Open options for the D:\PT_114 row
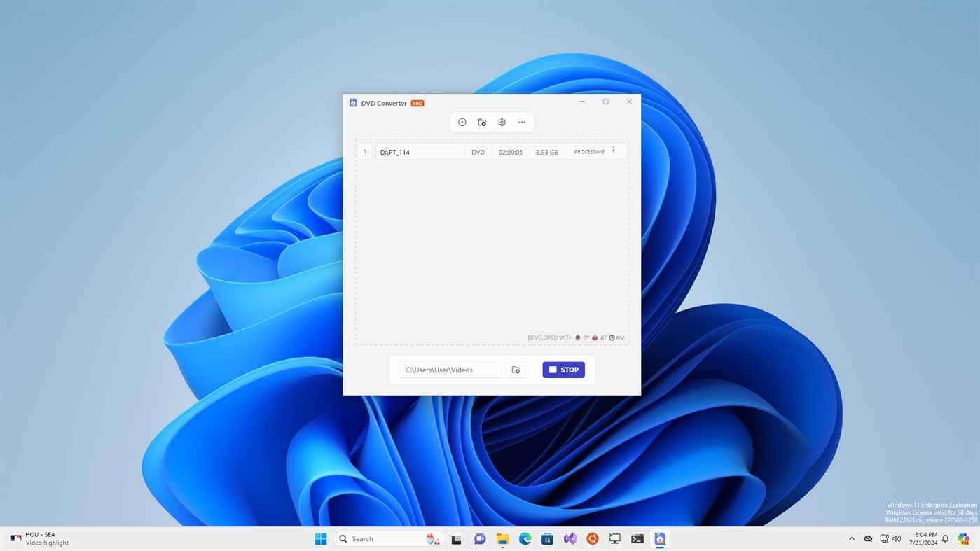This screenshot has width=980, height=551. tap(613, 151)
